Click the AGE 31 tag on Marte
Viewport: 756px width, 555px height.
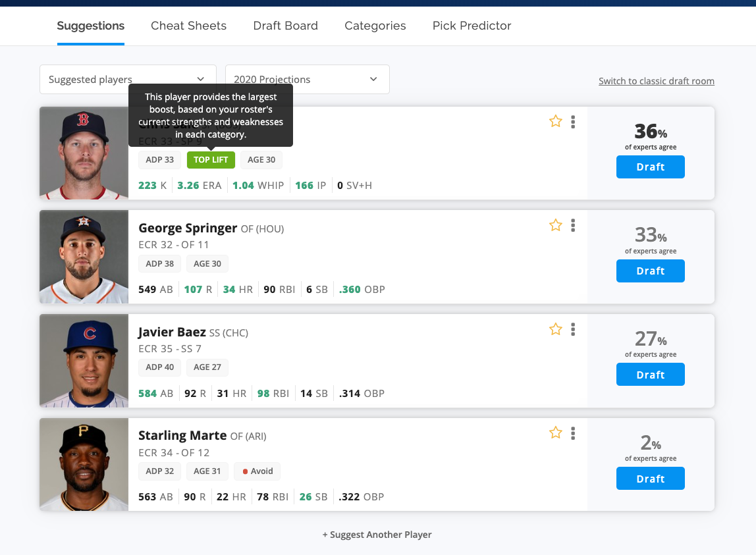pyautogui.click(x=207, y=471)
